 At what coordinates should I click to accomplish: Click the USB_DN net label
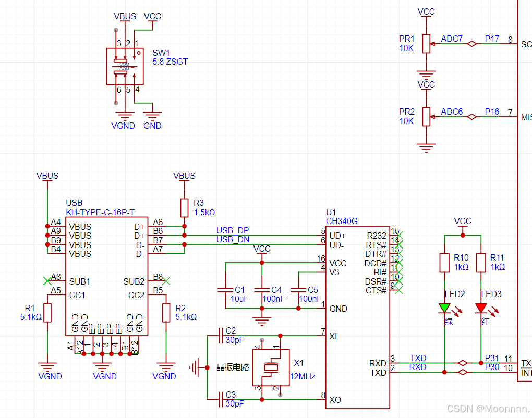click(x=233, y=239)
